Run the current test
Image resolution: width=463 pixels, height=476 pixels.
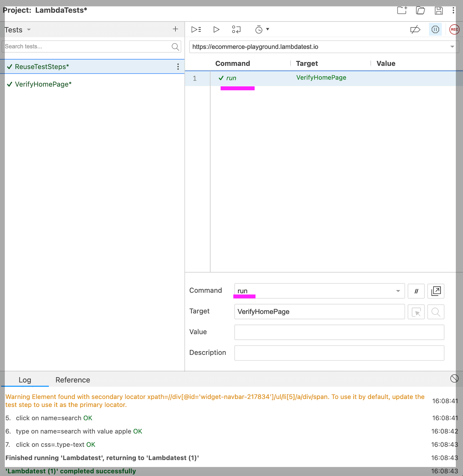point(216,29)
